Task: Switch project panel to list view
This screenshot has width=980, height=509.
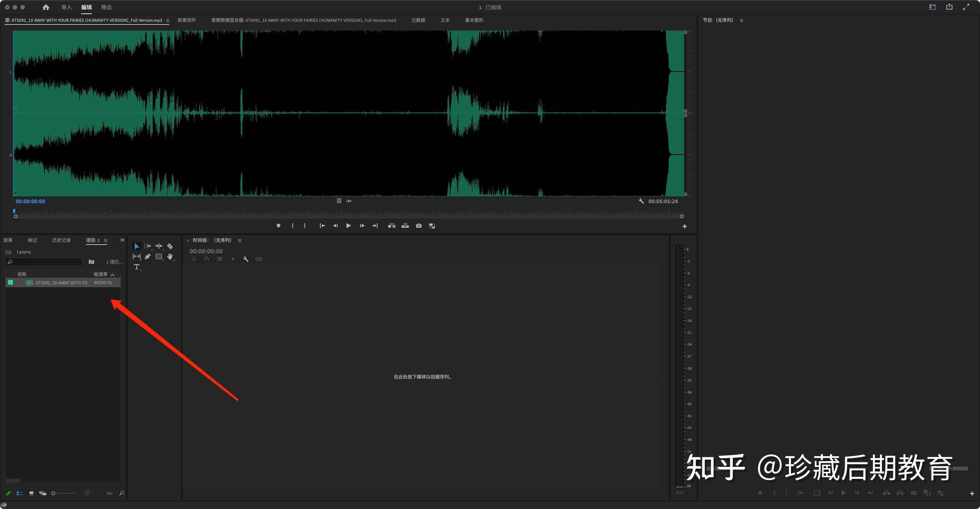Action: pos(20,493)
